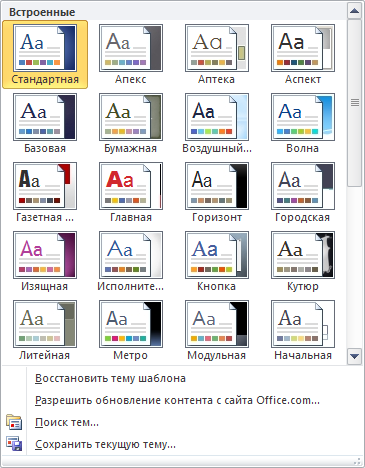Select the Начальная theme
Image resolution: width=365 pixels, height=468 pixels.
tap(303, 331)
